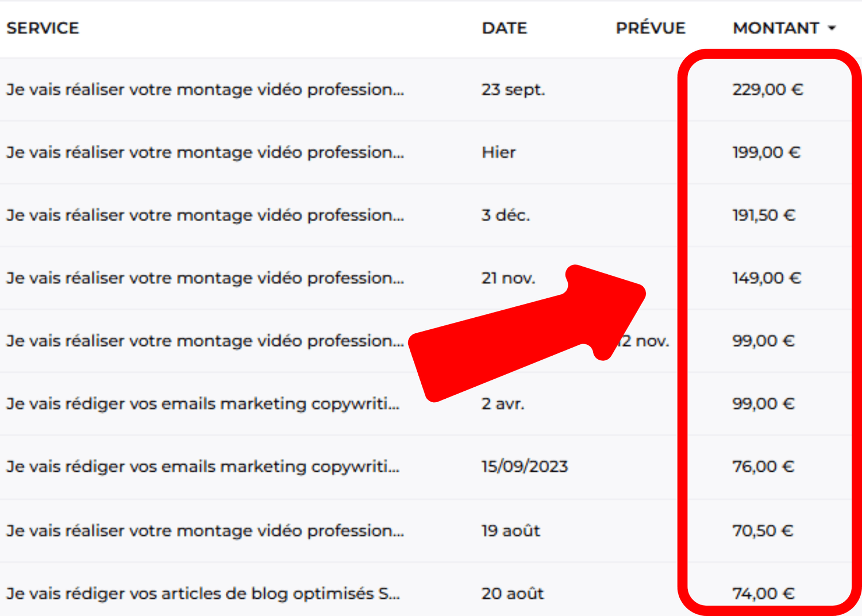The height and width of the screenshot is (616, 862).
Task: Click the 191,50 € amount
Action: pyautogui.click(x=764, y=215)
